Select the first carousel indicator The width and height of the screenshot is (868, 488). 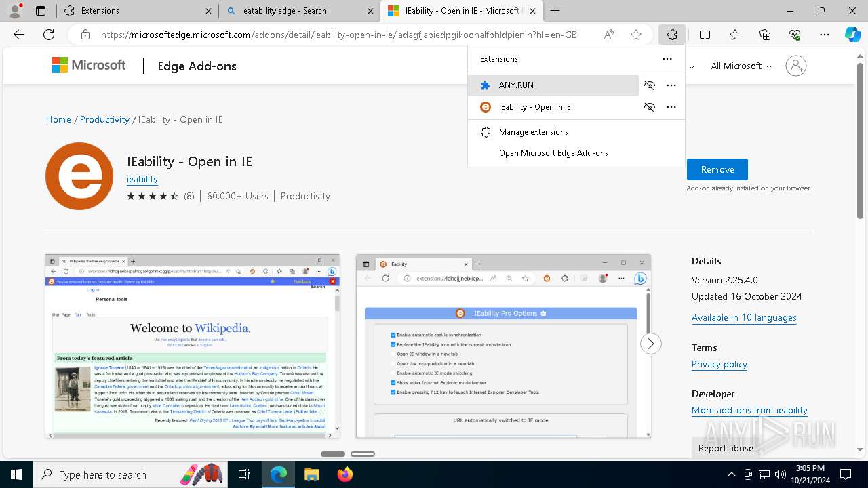(x=333, y=454)
